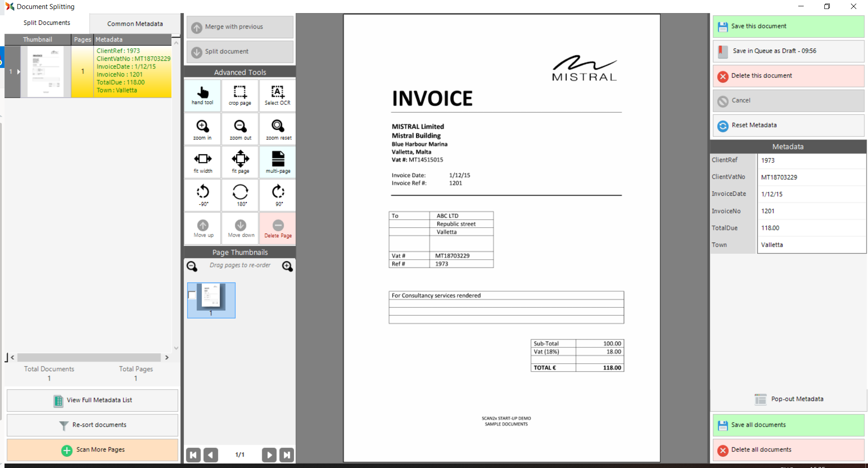Enlarge page thumbnails with magnifier plus
This screenshot has width=868, height=468.
tap(287, 266)
